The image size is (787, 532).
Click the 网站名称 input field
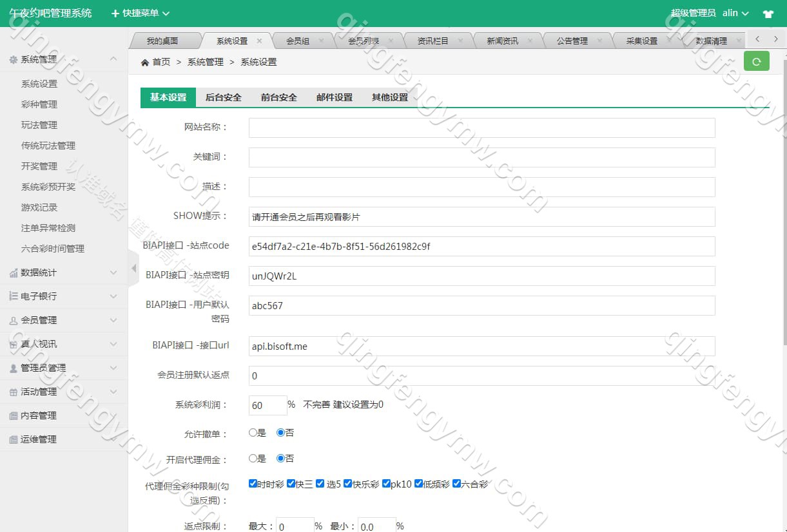pyautogui.click(x=481, y=128)
